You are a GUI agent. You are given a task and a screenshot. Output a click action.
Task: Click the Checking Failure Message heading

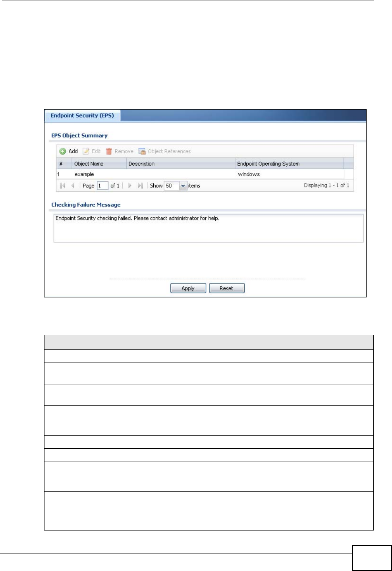click(86, 205)
